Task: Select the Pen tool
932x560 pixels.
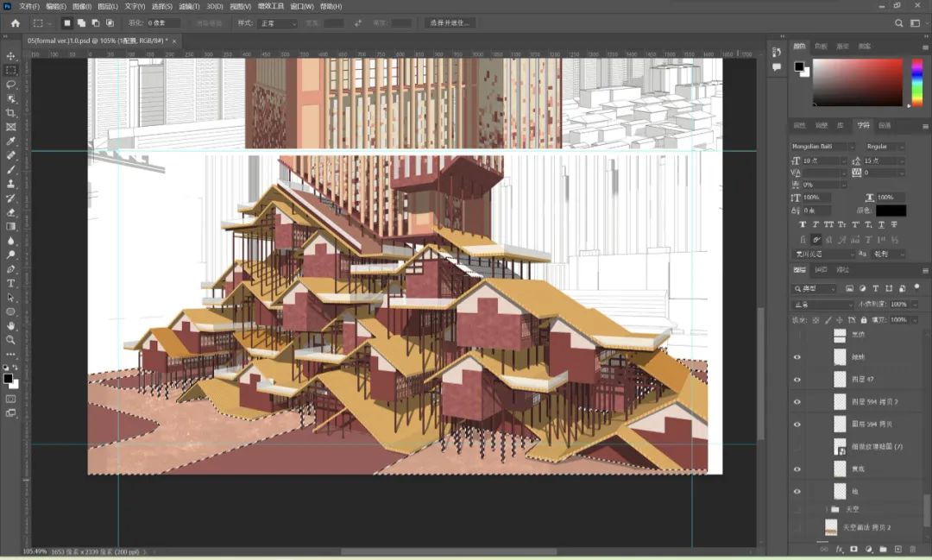Action: click(x=10, y=269)
